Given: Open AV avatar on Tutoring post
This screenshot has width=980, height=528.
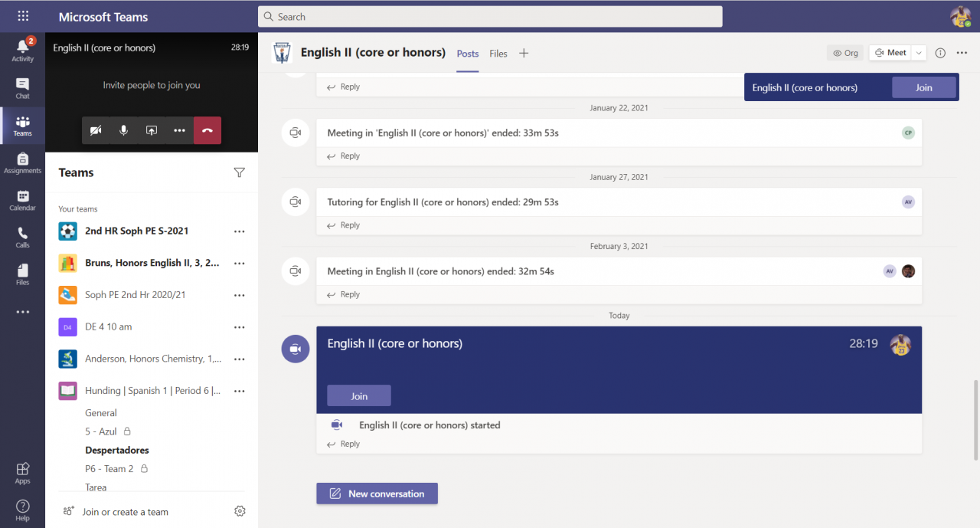Looking at the screenshot, I should 908,202.
